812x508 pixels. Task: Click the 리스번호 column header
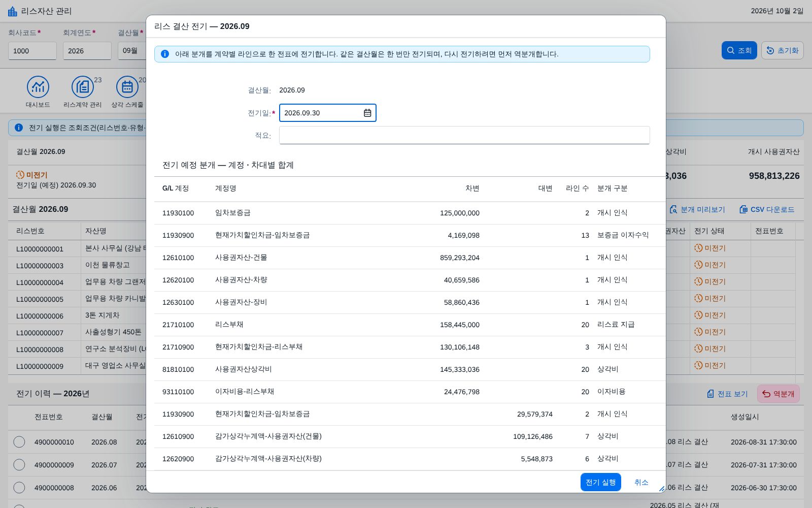pos(30,231)
